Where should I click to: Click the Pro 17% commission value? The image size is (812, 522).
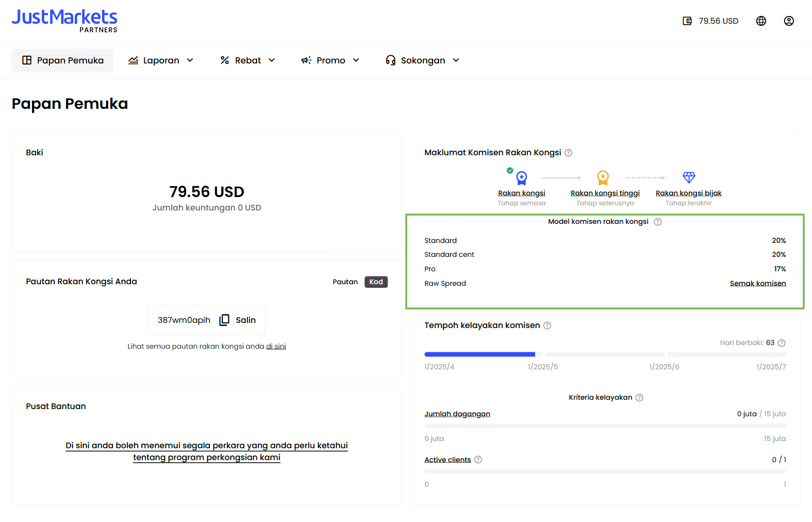coord(780,269)
